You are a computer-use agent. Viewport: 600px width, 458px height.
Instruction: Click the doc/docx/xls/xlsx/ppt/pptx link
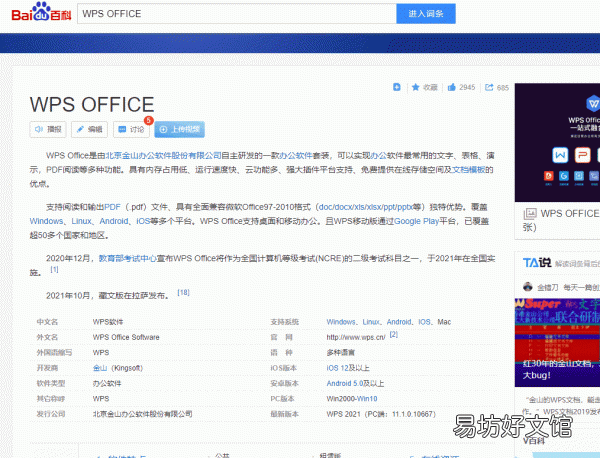click(x=365, y=207)
